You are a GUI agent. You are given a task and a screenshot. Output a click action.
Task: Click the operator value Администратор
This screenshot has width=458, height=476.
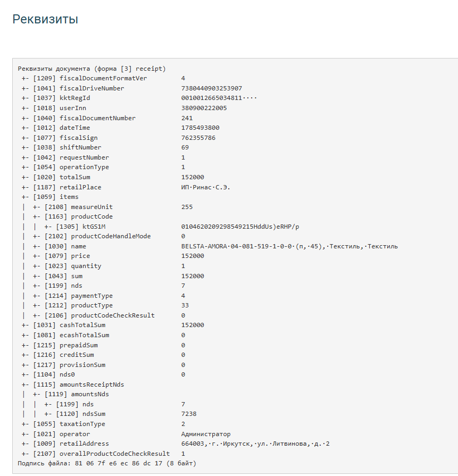point(206,434)
